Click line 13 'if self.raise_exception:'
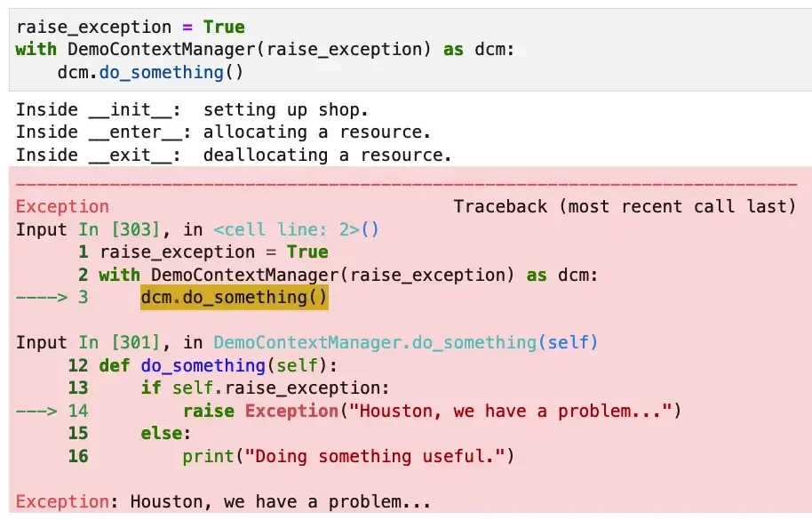Image resolution: width=812 pixels, height=520 pixels. point(265,388)
